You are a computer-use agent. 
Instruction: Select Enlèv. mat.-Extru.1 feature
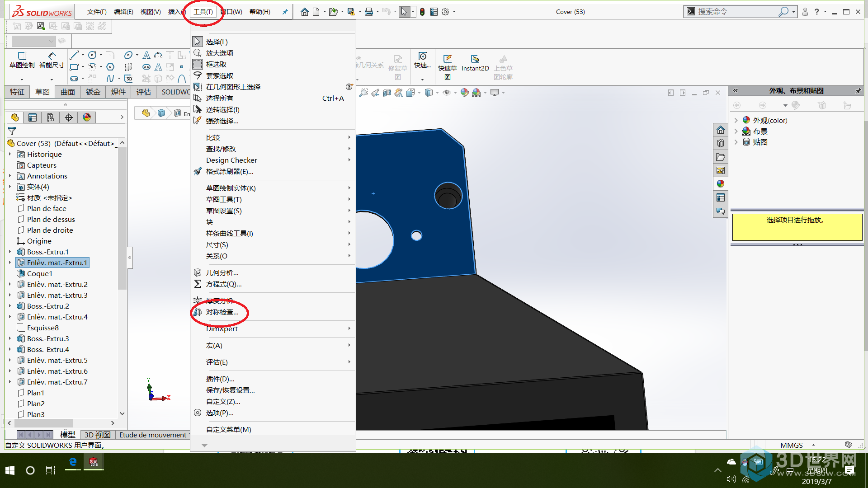(52, 263)
